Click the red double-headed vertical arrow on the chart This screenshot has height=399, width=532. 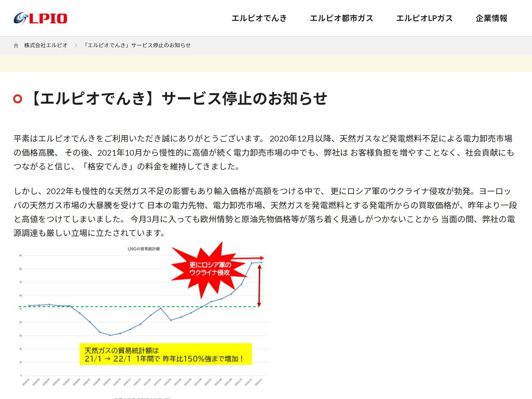pos(259,286)
